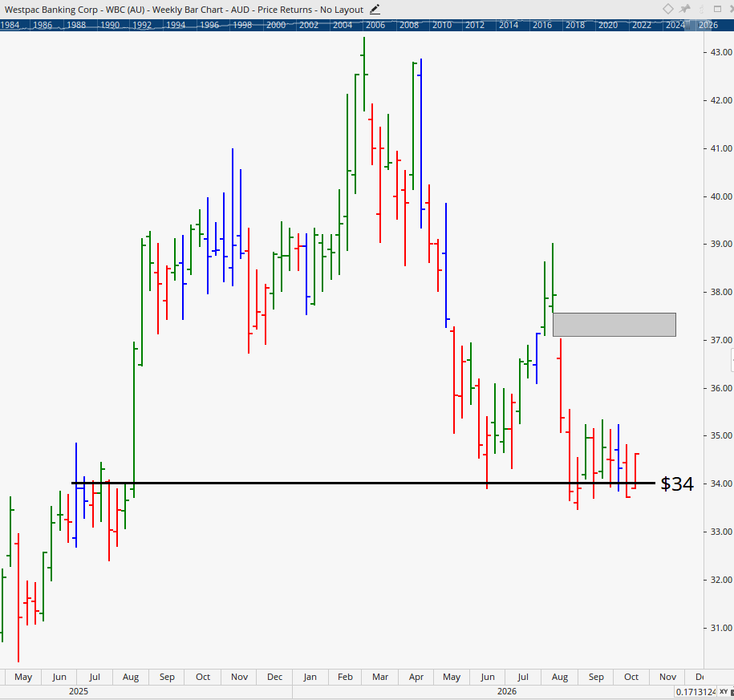This screenshot has width=734, height=700.
Task: Click the '2025' year label on date axis
Action: click(79, 691)
